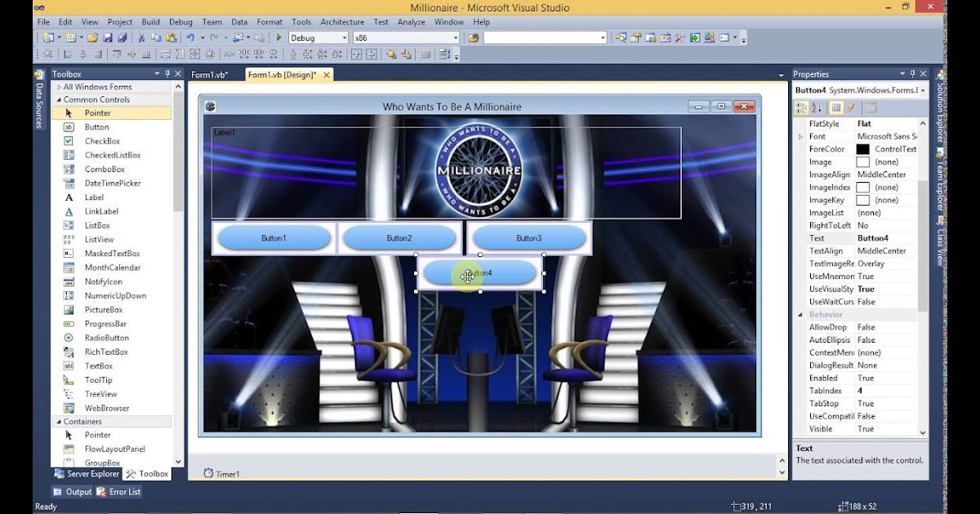
Task: Open the Output window tab
Action: pos(73,491)
